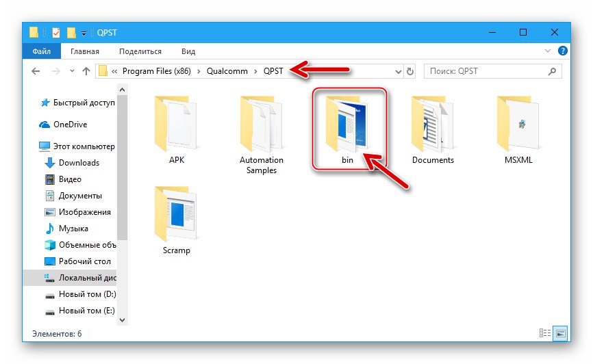The image size is (593, 364).
Task: Click the navigation pane scrollbar thumb
Action: pyautogui.click(x=122, y=168)
